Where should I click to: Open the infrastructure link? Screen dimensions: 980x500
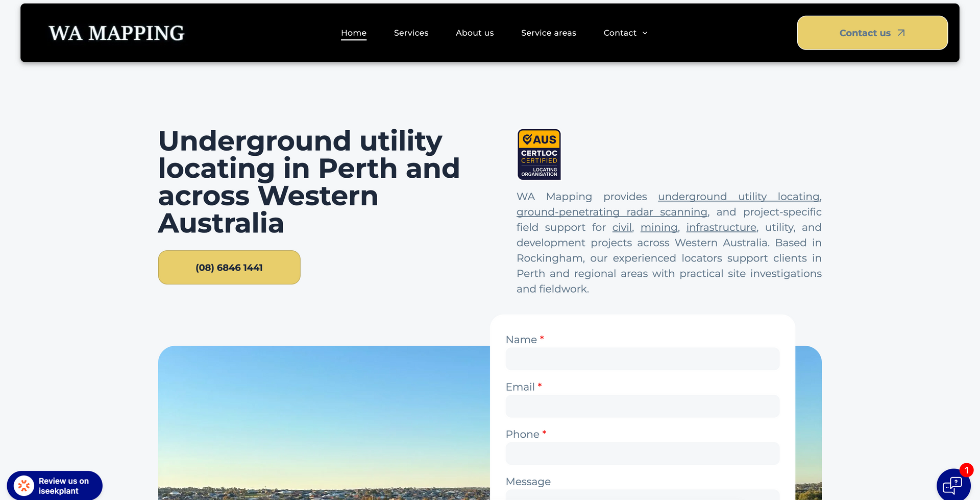721,227
